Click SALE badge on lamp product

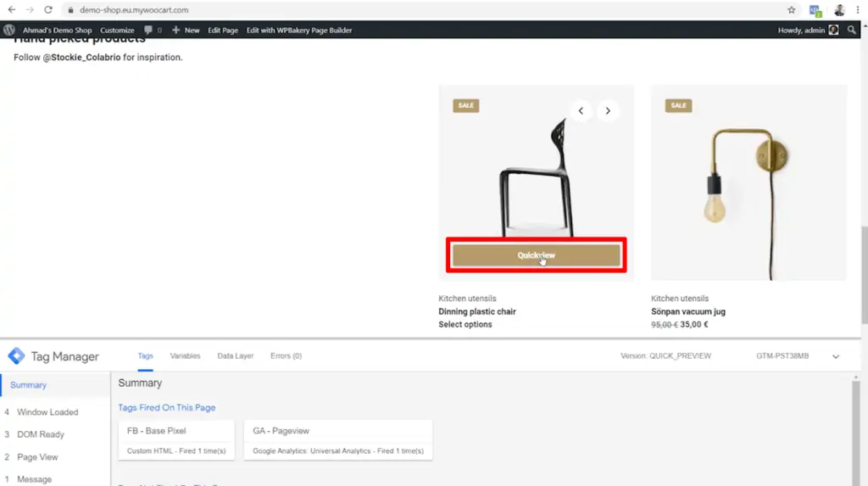click(x=678, y=105)
